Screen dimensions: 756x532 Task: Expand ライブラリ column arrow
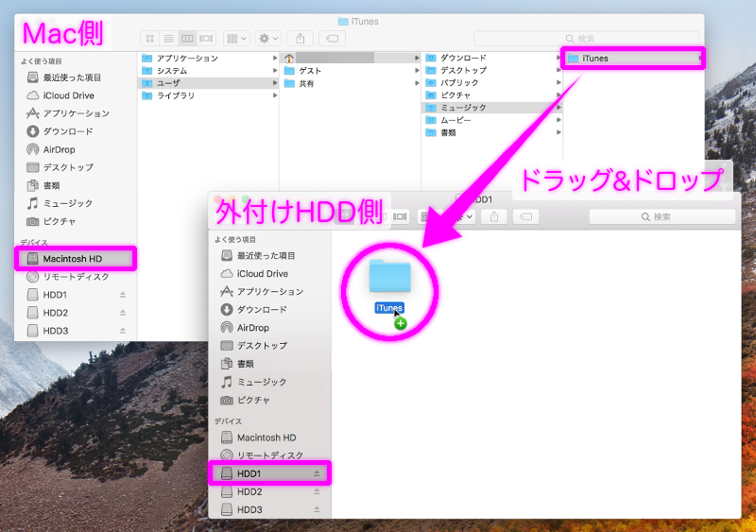[x=275, y=95]
